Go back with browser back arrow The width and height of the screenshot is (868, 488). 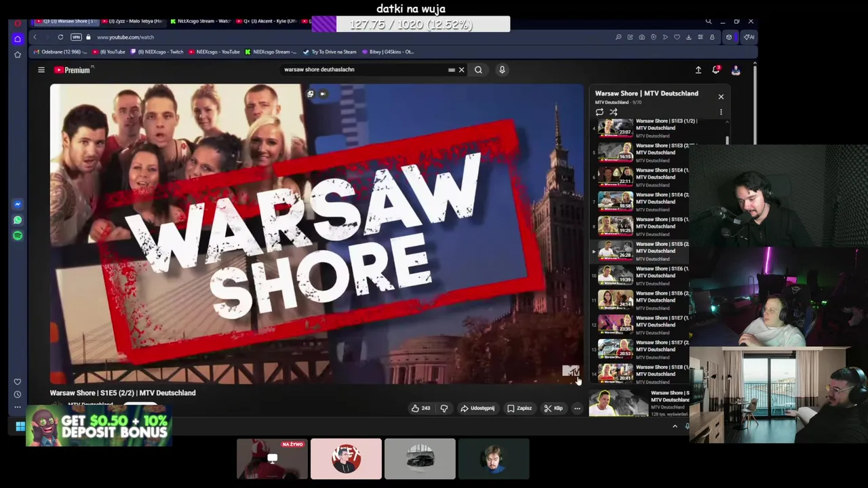[35, 37]
